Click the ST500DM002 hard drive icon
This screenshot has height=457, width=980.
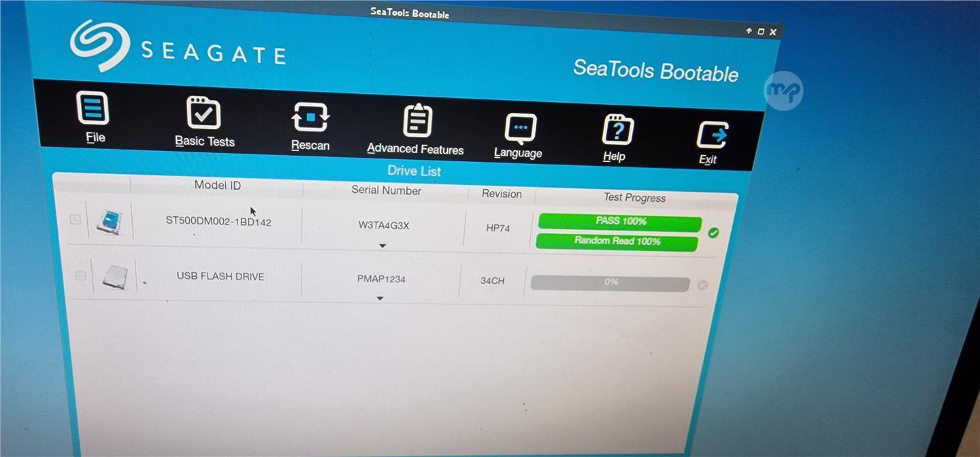109,222
